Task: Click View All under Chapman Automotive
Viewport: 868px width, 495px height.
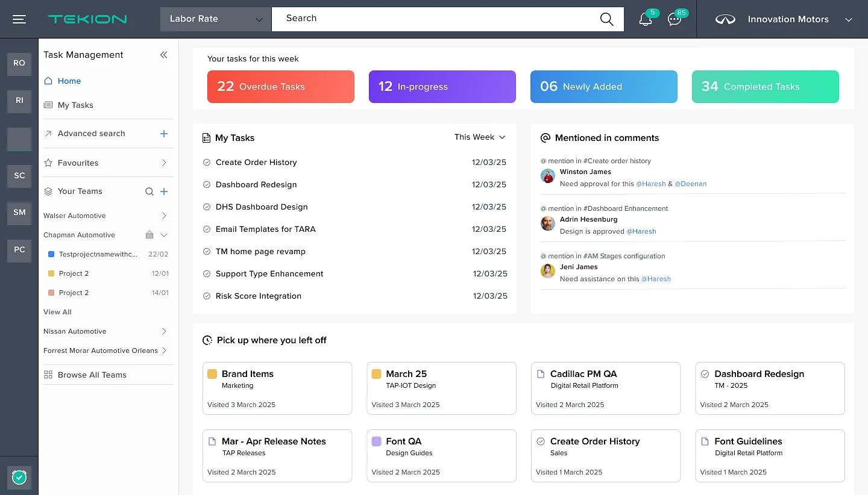Action: point(57,312)
